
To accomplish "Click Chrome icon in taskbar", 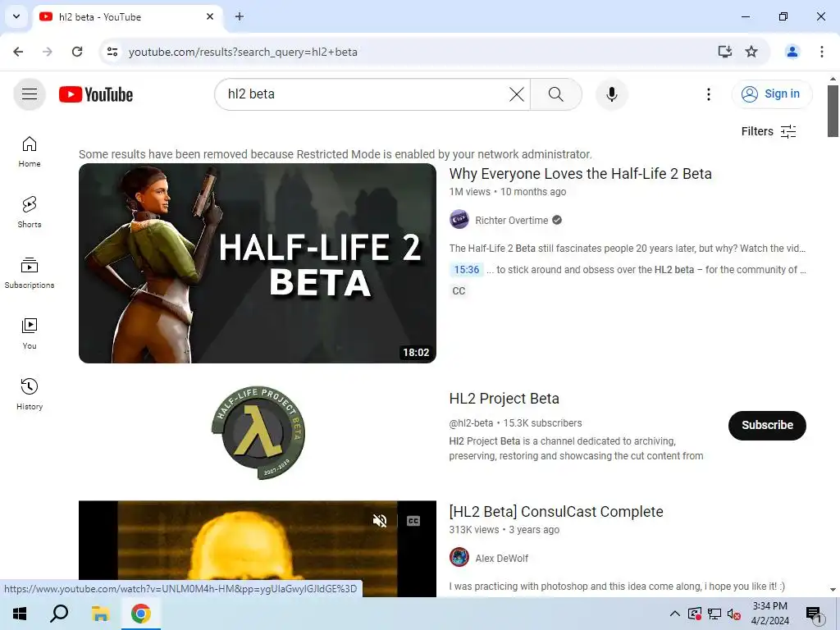I will (140, 614).
